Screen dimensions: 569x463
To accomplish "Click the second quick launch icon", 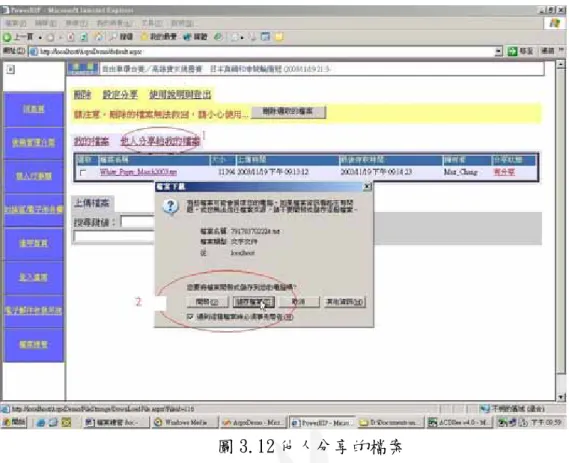I will click(53, 422).
